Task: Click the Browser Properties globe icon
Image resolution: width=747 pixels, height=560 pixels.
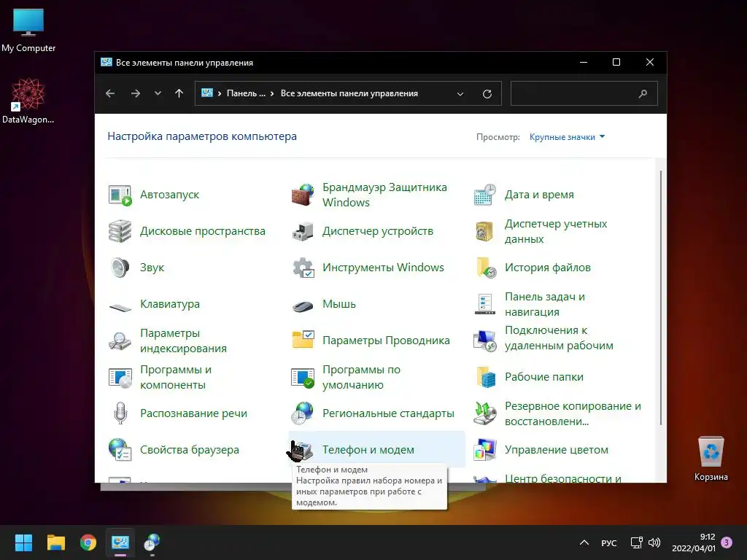Action: click(120, 450)
